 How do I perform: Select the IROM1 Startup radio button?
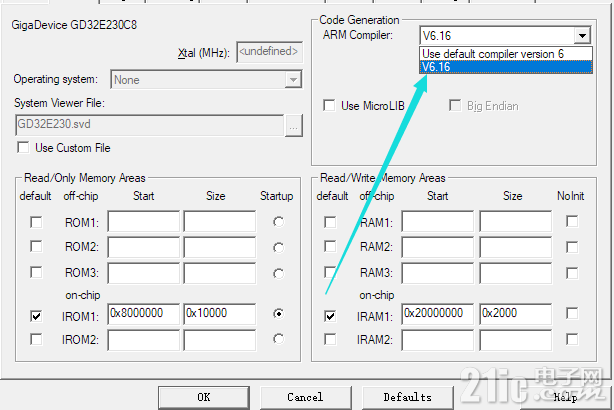278,314
